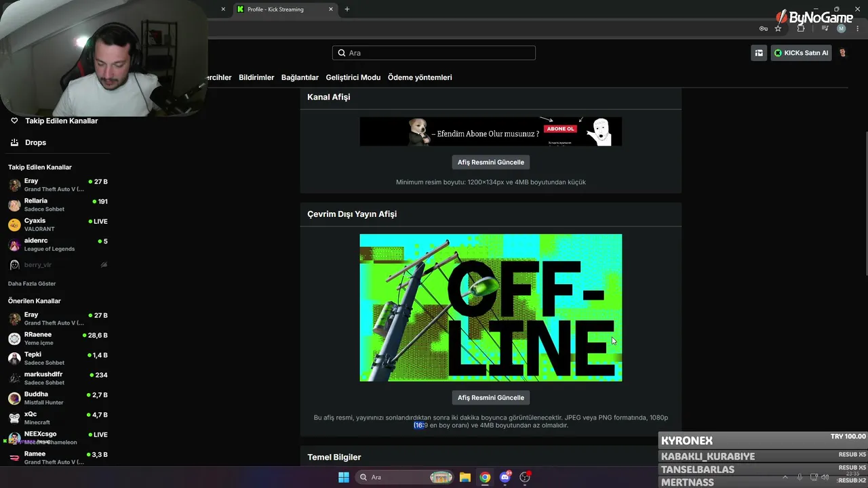This screenshot has height=488, width=868.
Task: Click the Windows taskbar search box
Action: 405,477
